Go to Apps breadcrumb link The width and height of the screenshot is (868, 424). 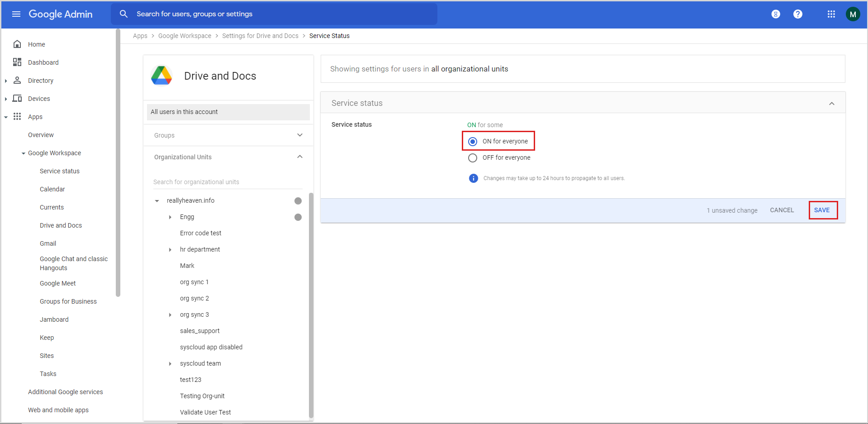click(140, 36)
